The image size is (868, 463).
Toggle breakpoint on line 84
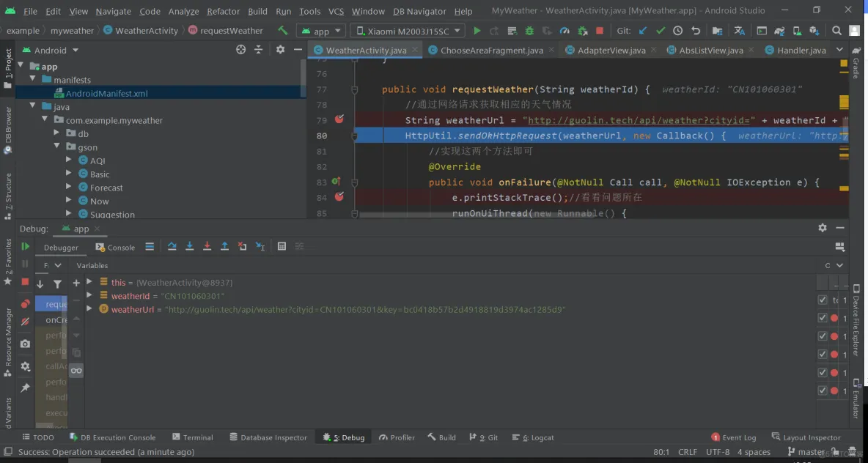[339, 196]
